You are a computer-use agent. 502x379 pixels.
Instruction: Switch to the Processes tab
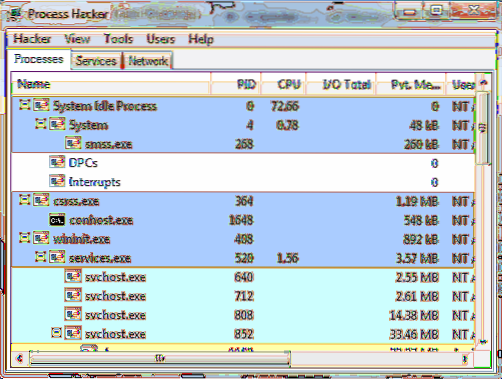coord(39,59)
